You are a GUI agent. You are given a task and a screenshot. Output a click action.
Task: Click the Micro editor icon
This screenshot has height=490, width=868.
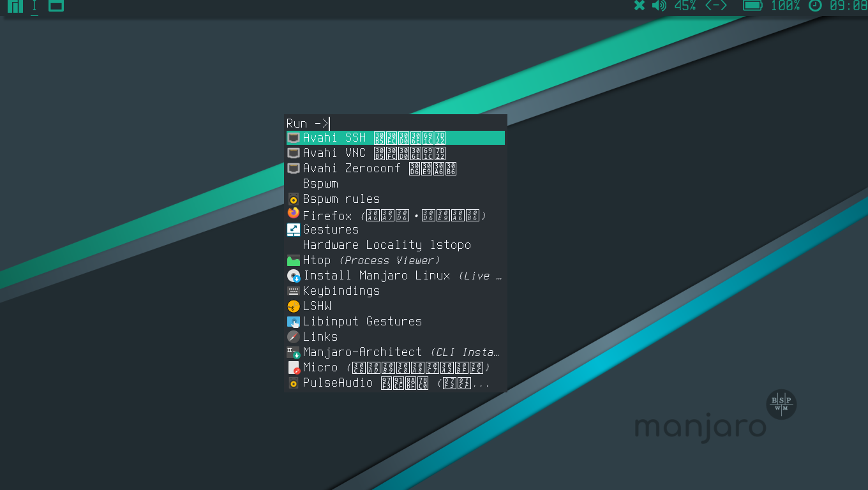click(x=294, y=367)
